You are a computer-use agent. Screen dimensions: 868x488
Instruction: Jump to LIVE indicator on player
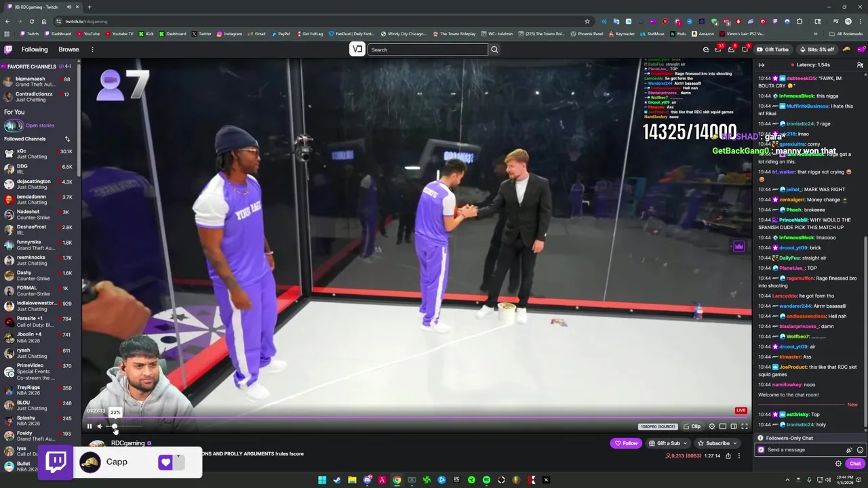point(741,410)
